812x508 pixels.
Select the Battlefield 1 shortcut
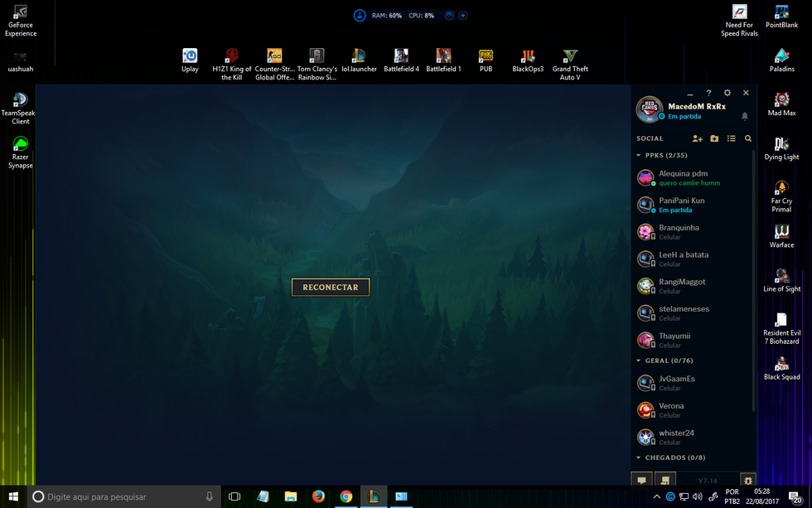coord(443,60)
